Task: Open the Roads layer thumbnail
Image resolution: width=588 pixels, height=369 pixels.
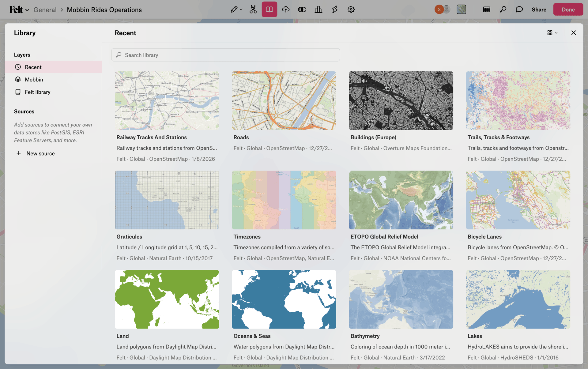Action: point(284,101)
